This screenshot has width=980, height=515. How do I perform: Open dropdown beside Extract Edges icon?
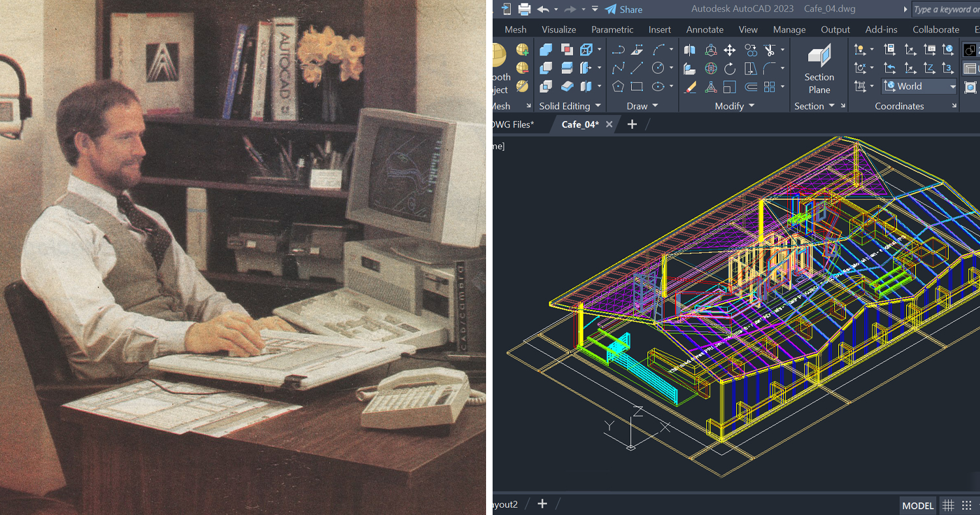[599, 50]
